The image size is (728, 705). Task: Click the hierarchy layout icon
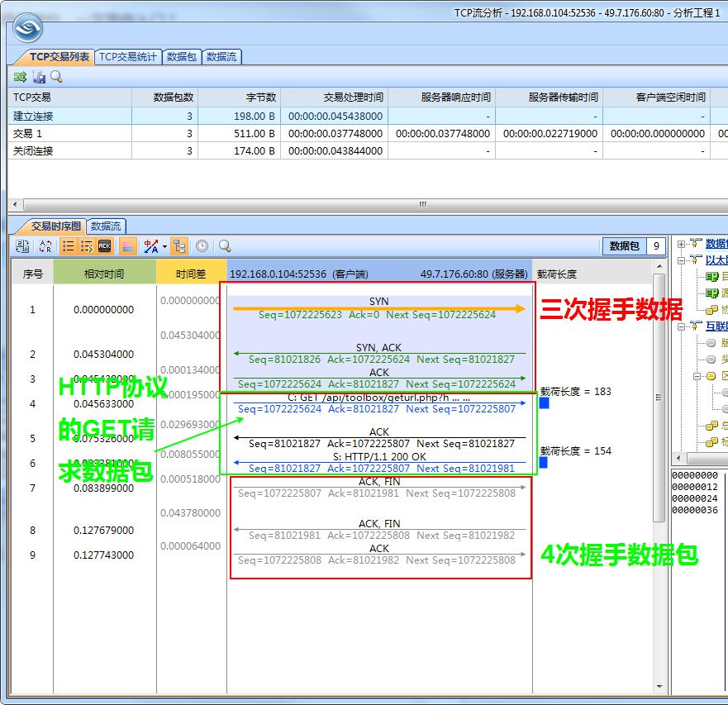click(180, 245)
